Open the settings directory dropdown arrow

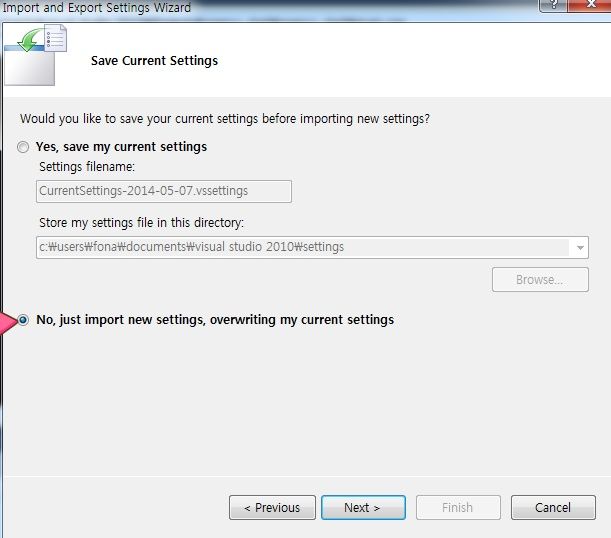(580, 247)
